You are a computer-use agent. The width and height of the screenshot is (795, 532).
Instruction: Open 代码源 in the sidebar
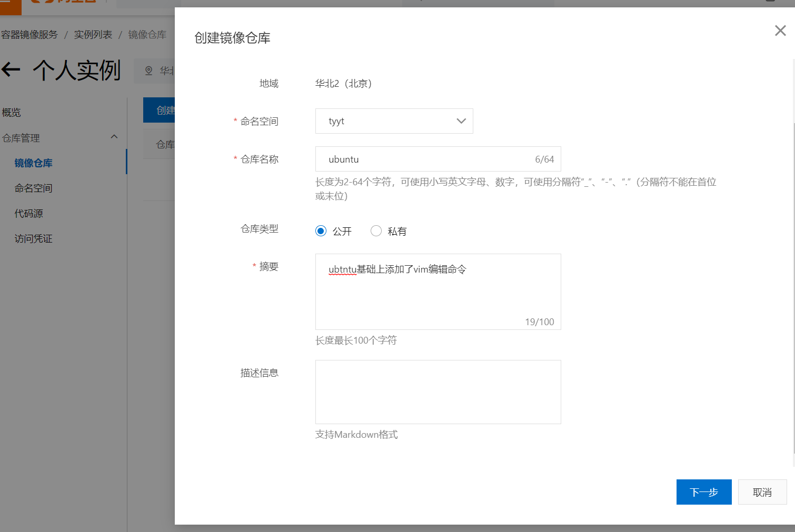[x=29, y=214]
